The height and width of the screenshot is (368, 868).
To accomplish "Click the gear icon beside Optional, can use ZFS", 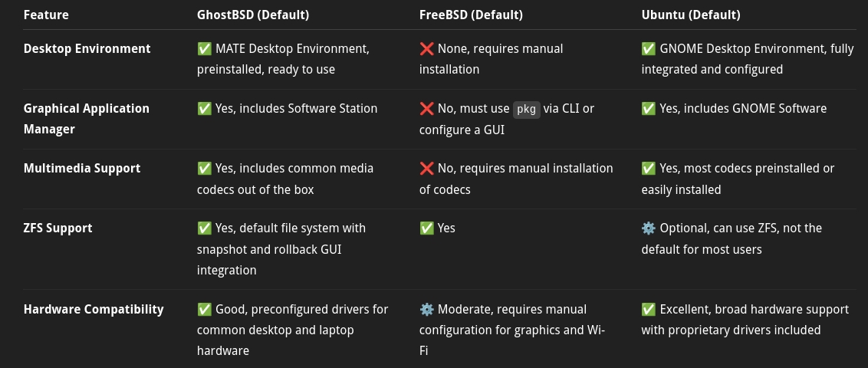I will pos(649,228).
